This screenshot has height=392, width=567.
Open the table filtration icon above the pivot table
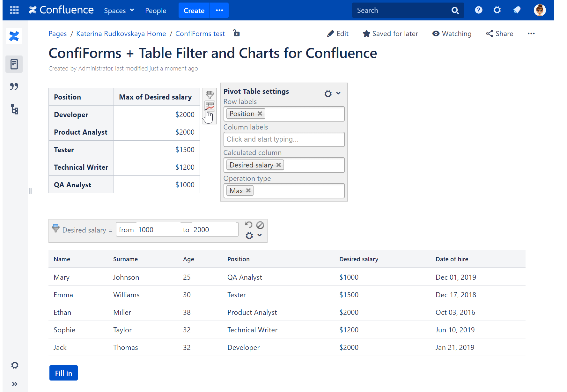(210, 94)
